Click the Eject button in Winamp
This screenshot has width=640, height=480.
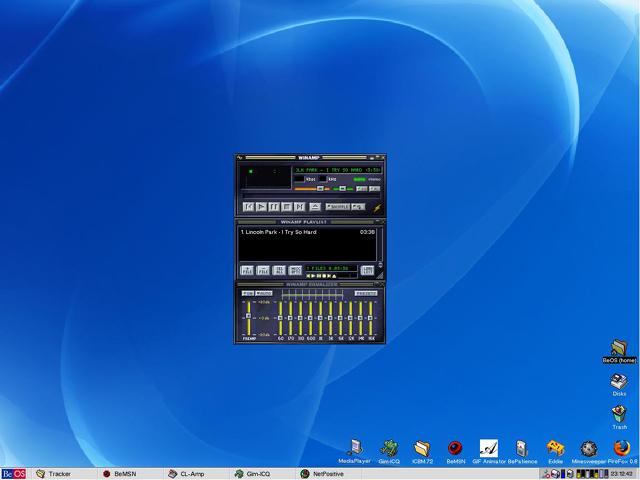pos(315,207)
